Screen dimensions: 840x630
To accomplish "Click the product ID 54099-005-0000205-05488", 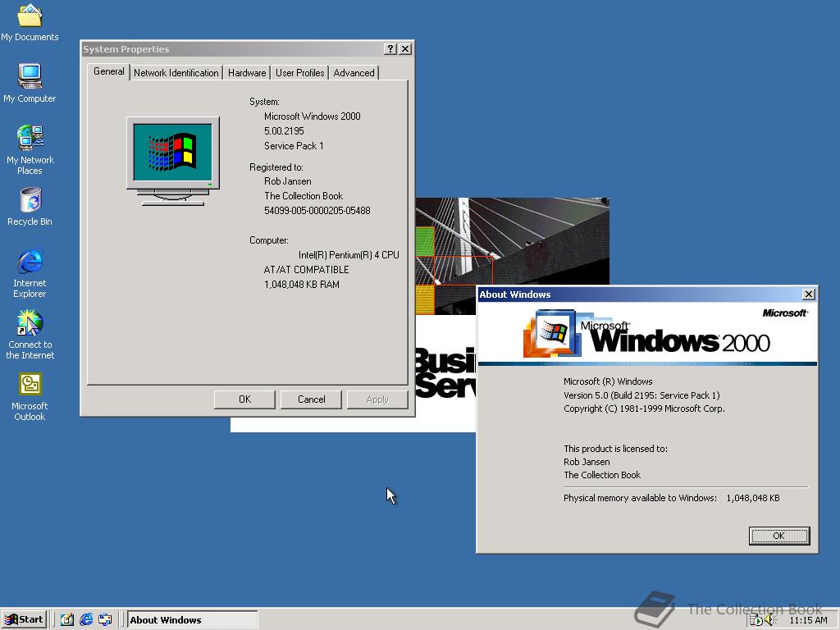I will point(317,211).
